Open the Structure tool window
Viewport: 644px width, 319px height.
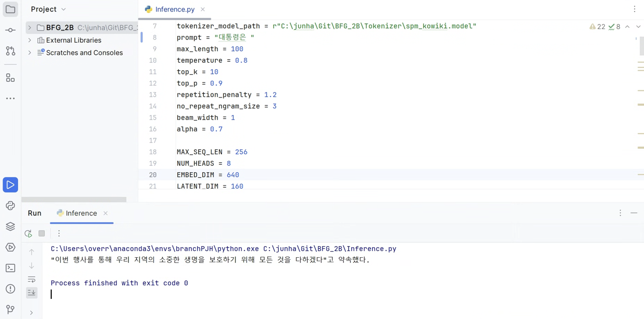(x=10, y=78)
